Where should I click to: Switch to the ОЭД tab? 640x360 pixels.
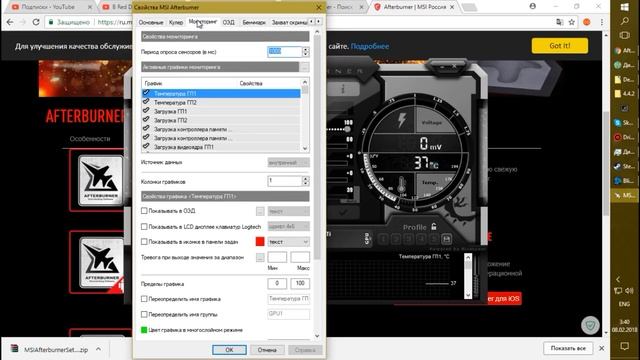tap(229, 22)
